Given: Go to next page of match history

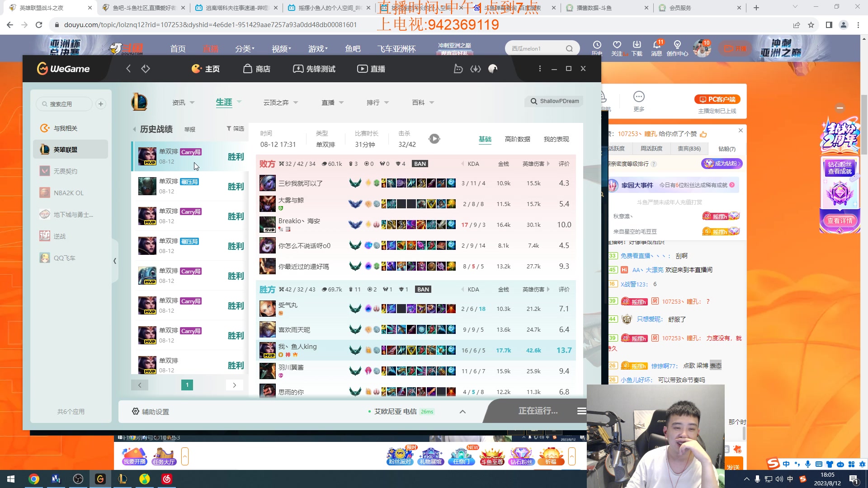Looking at the screenshot, I should 234,385.
